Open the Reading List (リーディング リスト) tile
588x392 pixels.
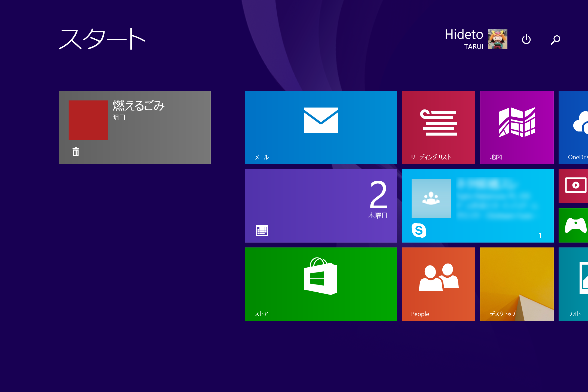click(438, 127)
